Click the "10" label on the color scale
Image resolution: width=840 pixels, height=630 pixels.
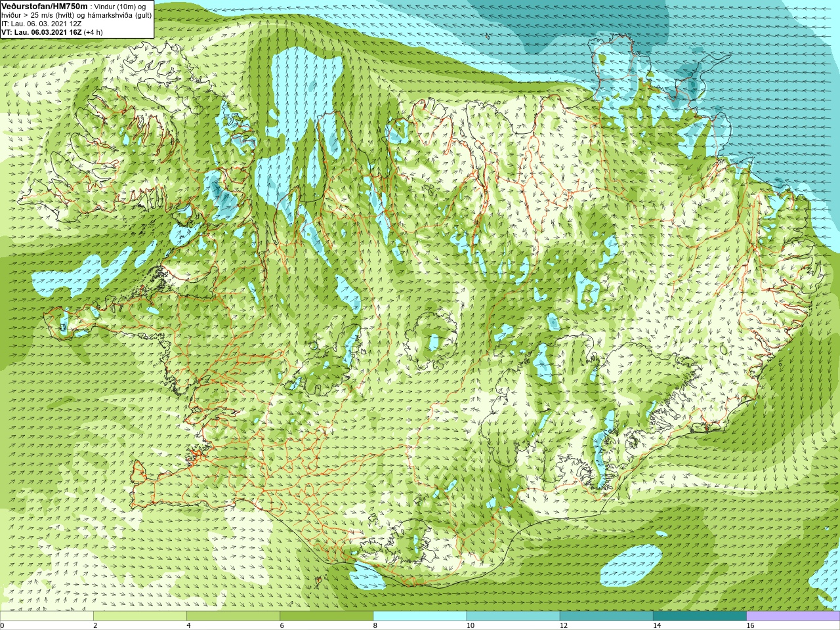coord(471,625)
